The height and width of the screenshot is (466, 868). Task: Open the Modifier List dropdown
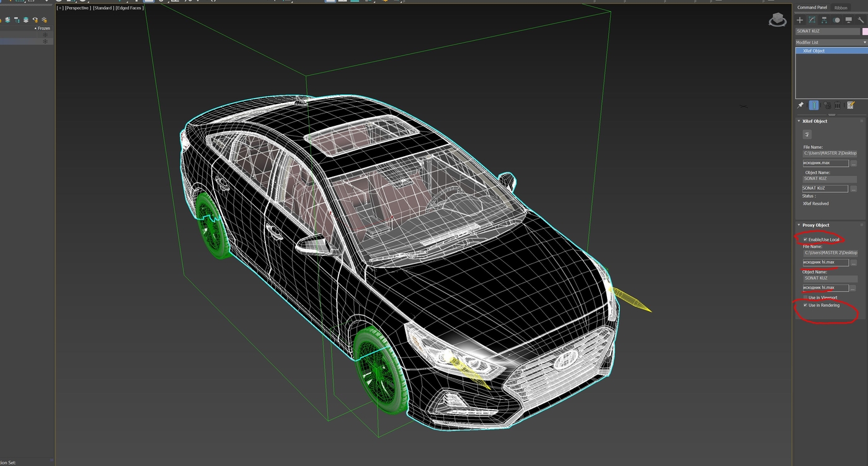(x=831, y=42)
